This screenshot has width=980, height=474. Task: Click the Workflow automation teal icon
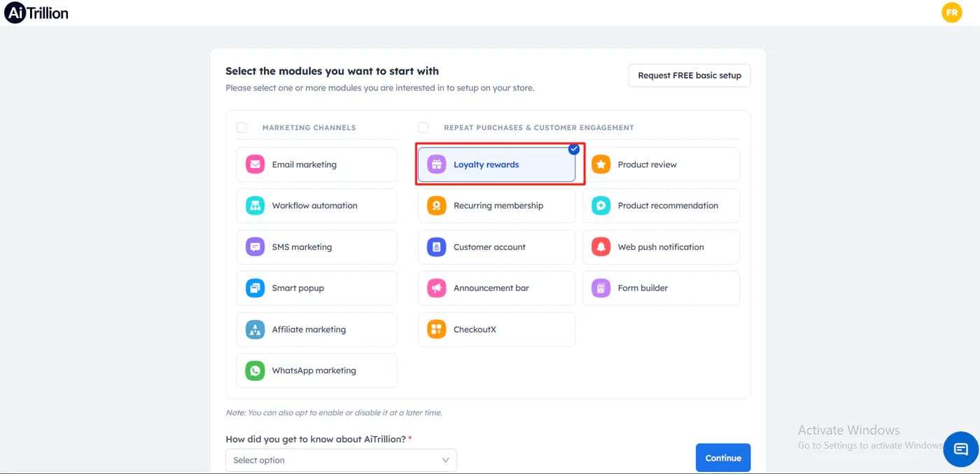pyautogui.click(x=255, y=206)
